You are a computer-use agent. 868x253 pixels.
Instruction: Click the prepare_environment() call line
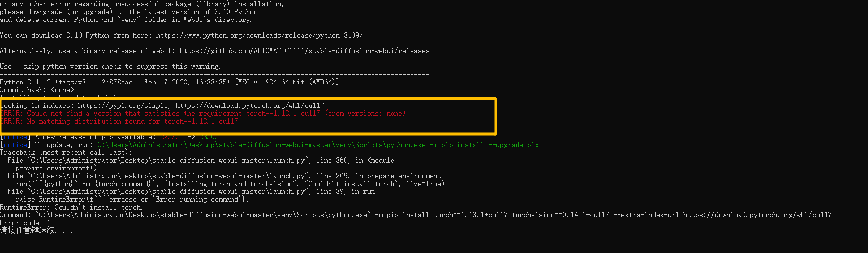(x=56, y=168)
